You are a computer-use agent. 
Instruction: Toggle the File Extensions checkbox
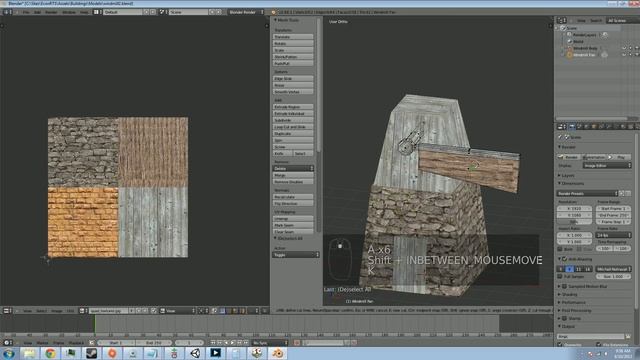[598, 344]
